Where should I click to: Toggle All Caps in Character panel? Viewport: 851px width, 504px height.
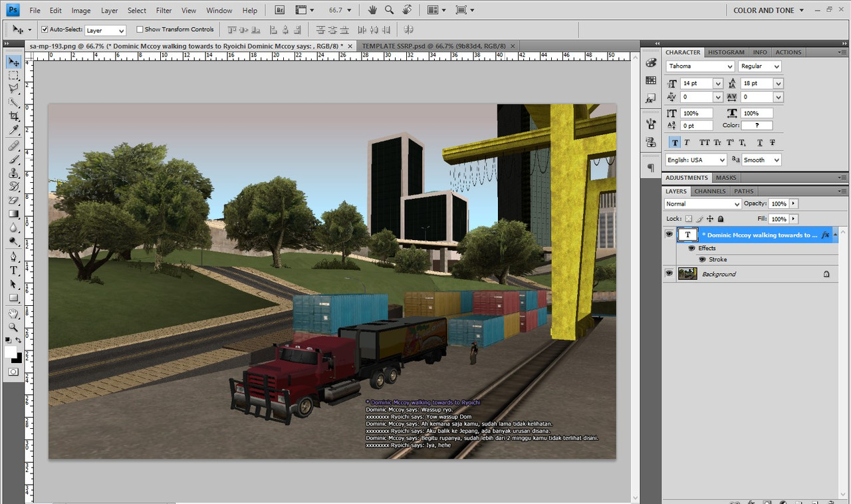click(x=704, y=142)
